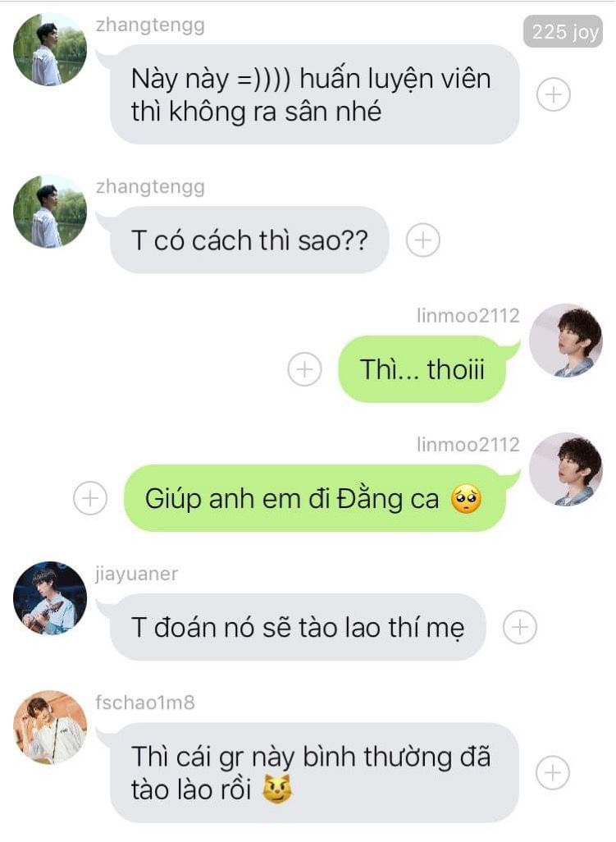Select 'Thì cái gr này' message bubble
Viewport: 616px width, 842px height.
[314, 772]
